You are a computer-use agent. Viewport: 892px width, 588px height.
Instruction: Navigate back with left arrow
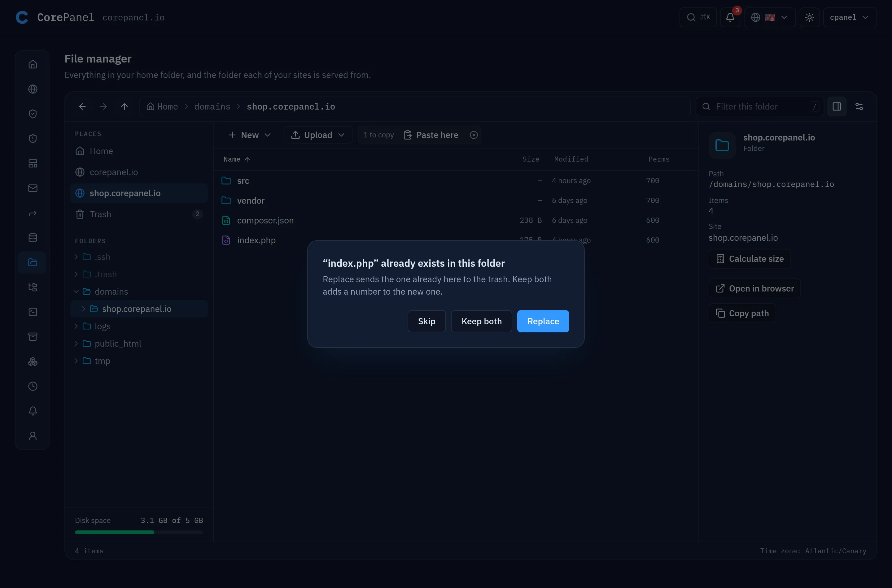82,106
